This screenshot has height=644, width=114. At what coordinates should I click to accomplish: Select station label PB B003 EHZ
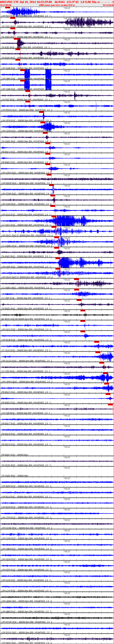9,403
